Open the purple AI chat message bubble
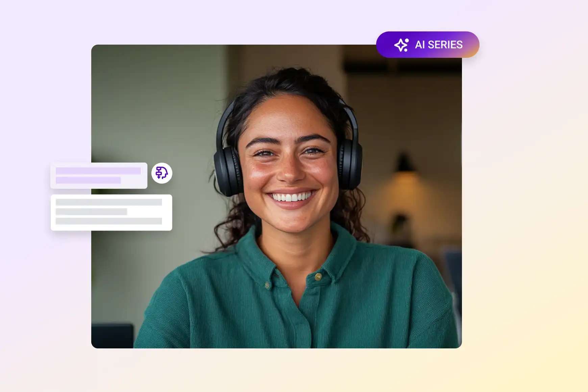The height and width of the screenshot is (392, 588). [x=99, y=175]
